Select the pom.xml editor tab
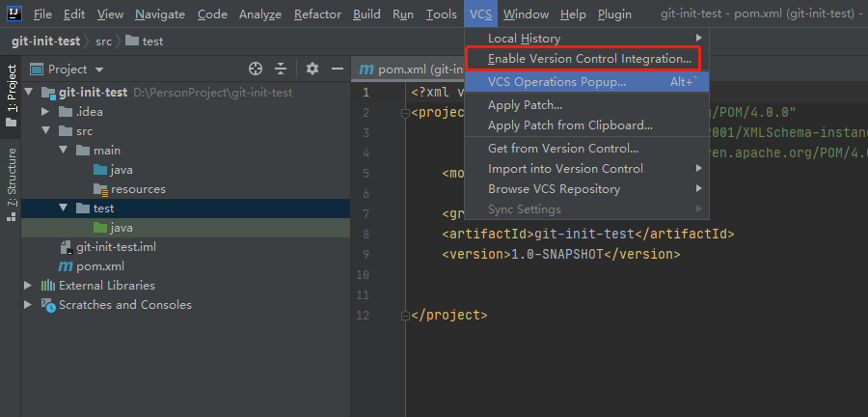The width and height of the screenshot is (868, 417). click(x=410, y=69)
